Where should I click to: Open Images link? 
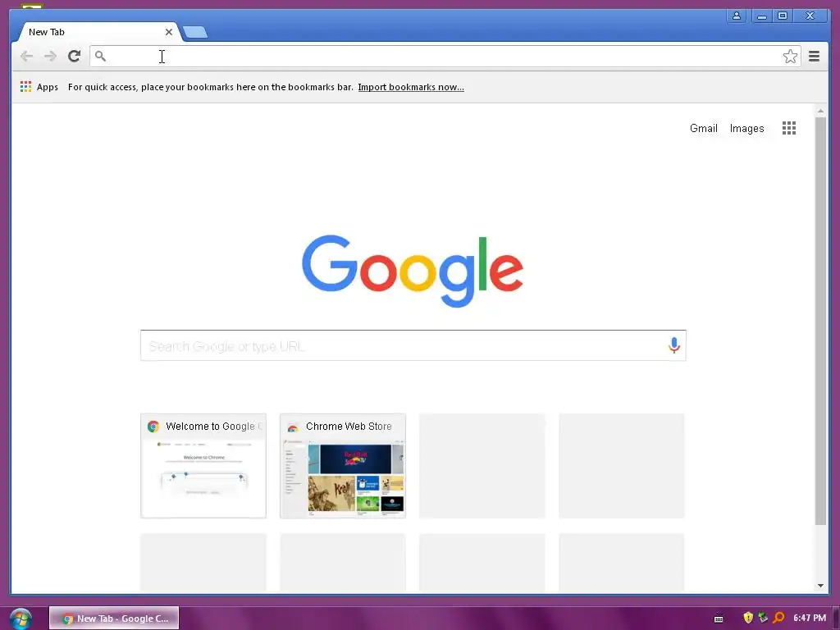(x=746, y=128)
